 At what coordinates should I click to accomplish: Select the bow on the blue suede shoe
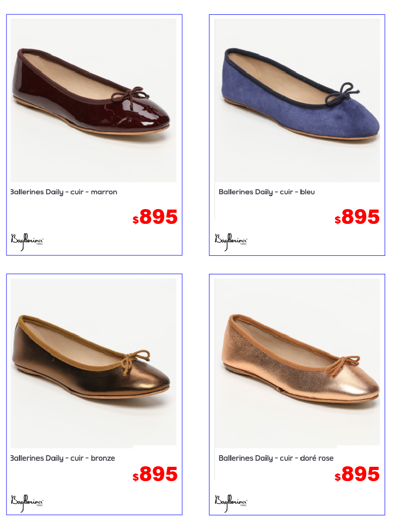[342, 93]
